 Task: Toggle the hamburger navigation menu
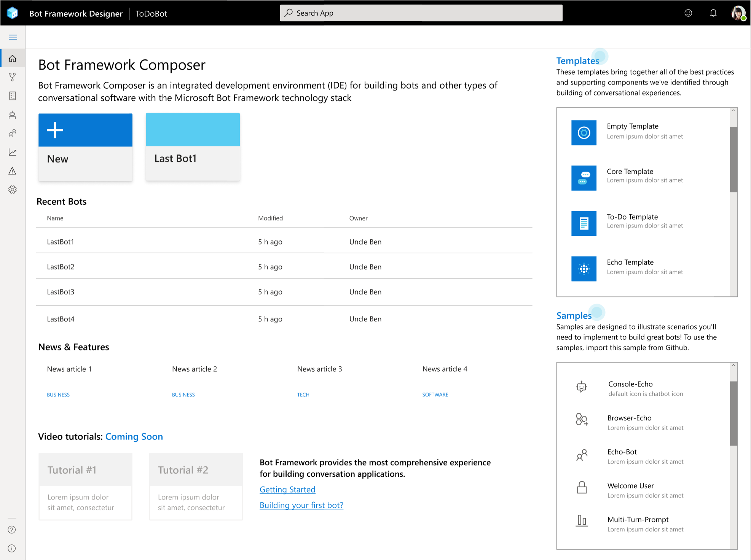point(13,37)
